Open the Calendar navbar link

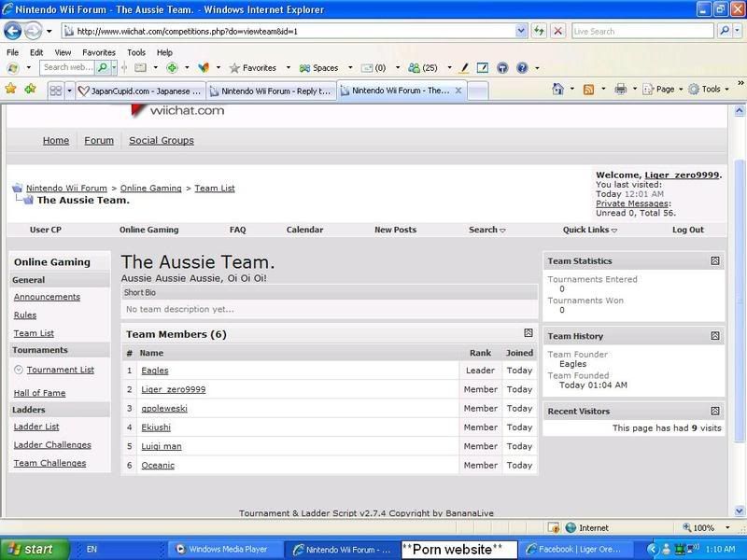click(304, 230)
